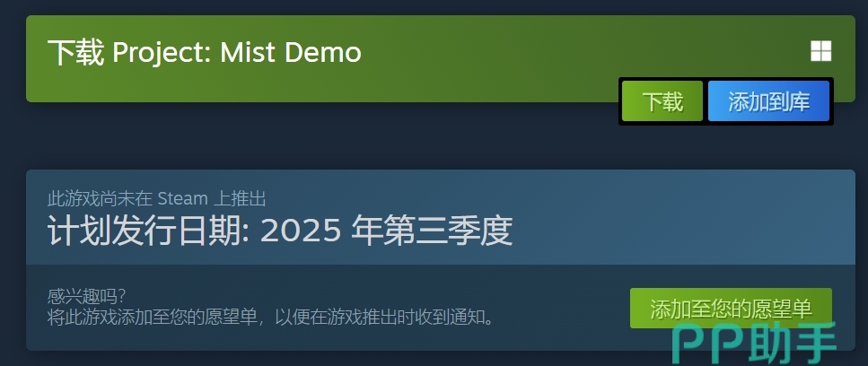Screen dimensions: 868x366
Task: Click the 2025 year in the release date
Action: click(301, 231)
